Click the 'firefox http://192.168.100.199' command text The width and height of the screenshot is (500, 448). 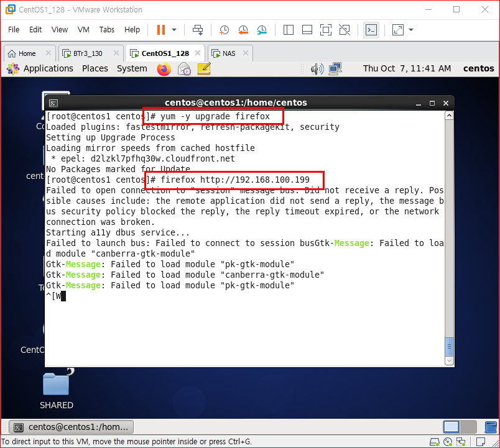click(x=234, y=180)
